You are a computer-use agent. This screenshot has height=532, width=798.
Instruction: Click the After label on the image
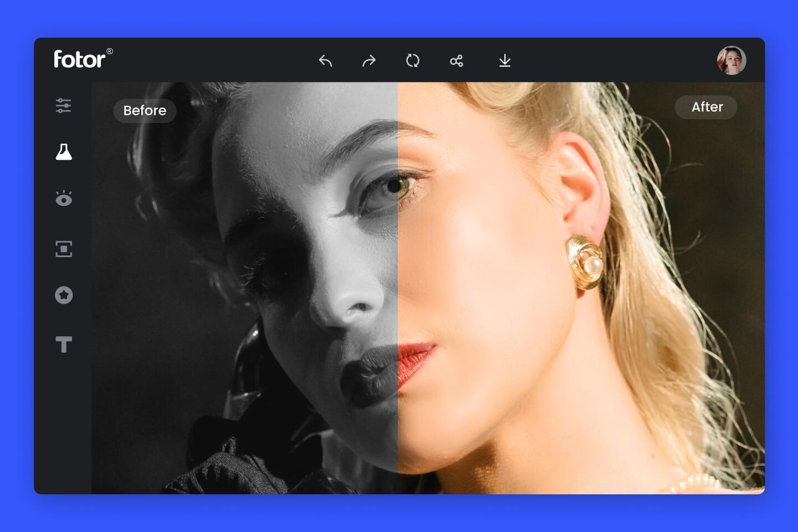pos(706,107)
